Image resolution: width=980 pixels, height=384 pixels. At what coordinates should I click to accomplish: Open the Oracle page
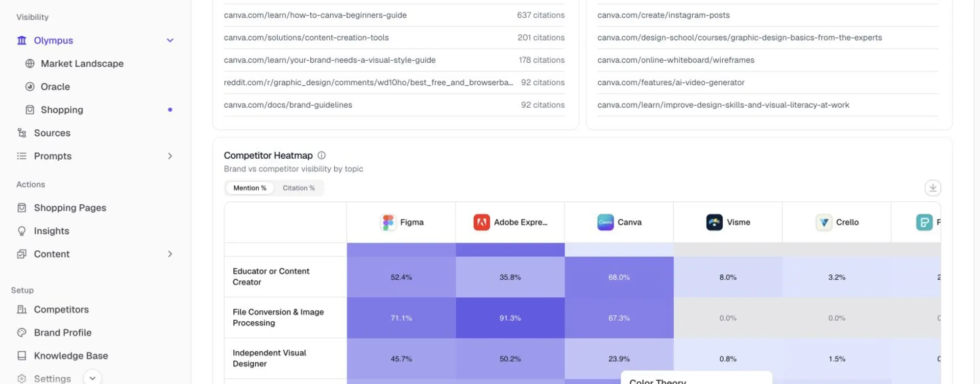[x=55, y=86]
